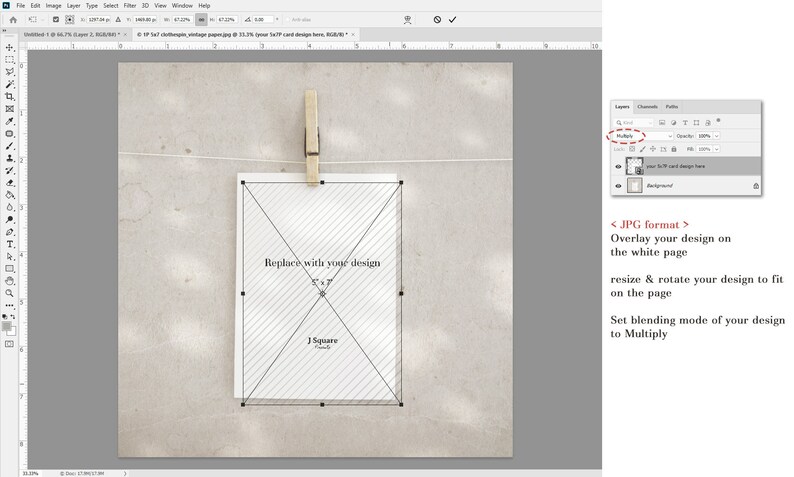This screenshot has width=794, height=477.
Task: Hide the Background layer
Action: 618,186
